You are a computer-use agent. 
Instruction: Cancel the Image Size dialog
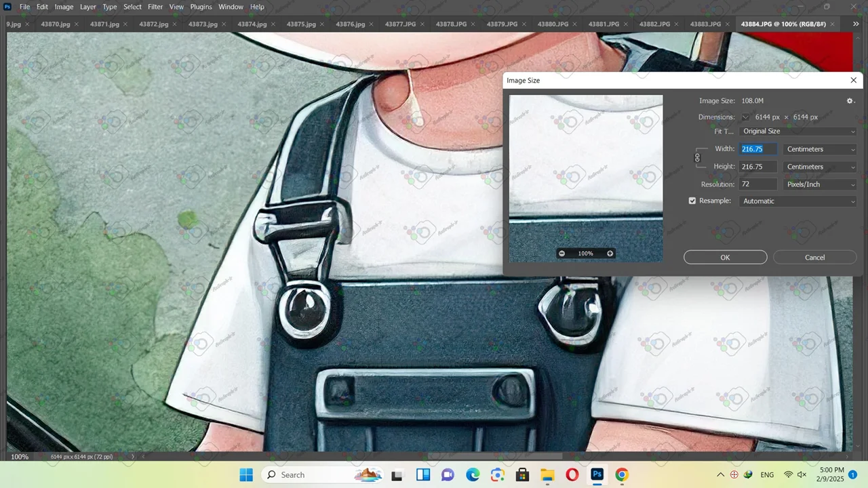(x=814, y=258)
